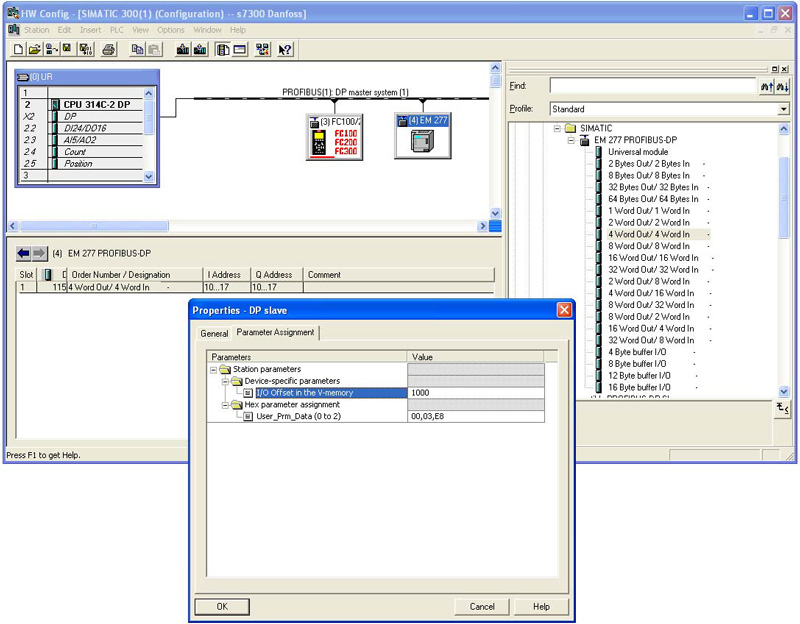800x624 pixels.
Task: Click the back navigation arrow above slot table
Action: tap(24, 253)
